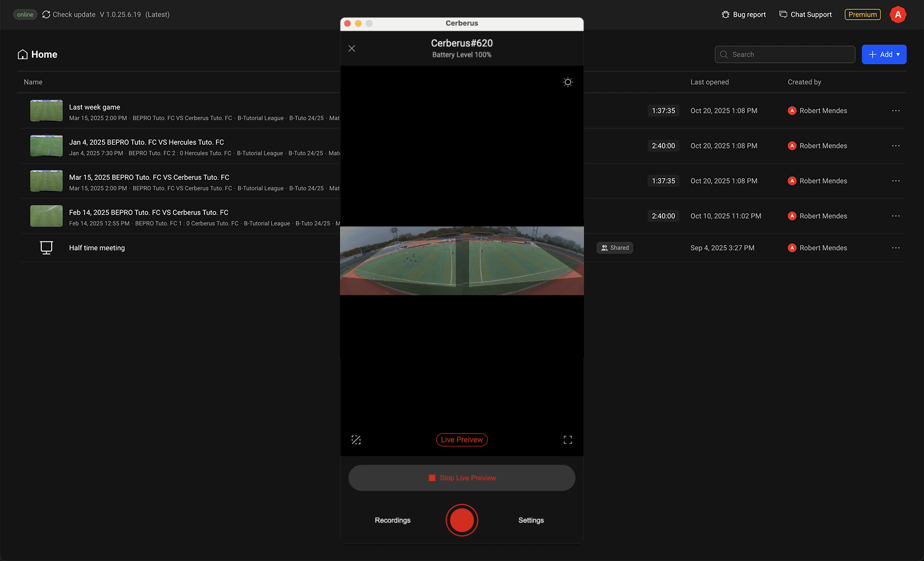Click the brightness sun icon in Cerberus preview
Image resolution: width=924 pixels, height=561 pixels.
[568, 82]
